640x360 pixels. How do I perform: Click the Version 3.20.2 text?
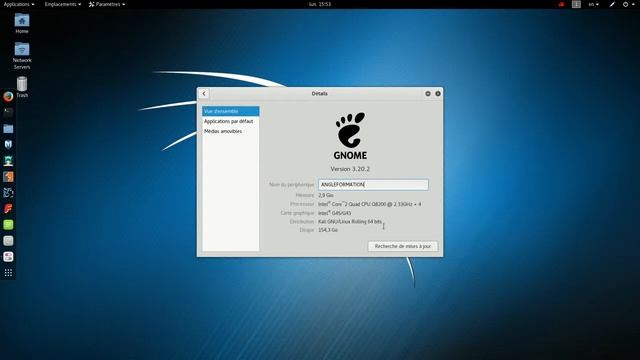(x=350, y=169)
